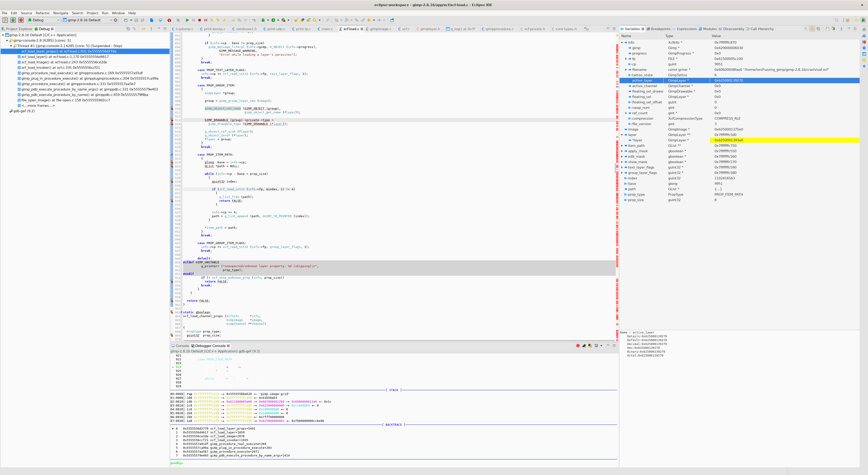Resume the suspended debug session
Screen dimensions: 868x475
[187, 20]
